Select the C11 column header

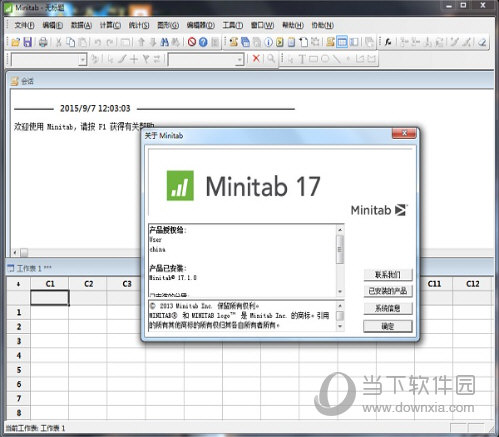434,284
